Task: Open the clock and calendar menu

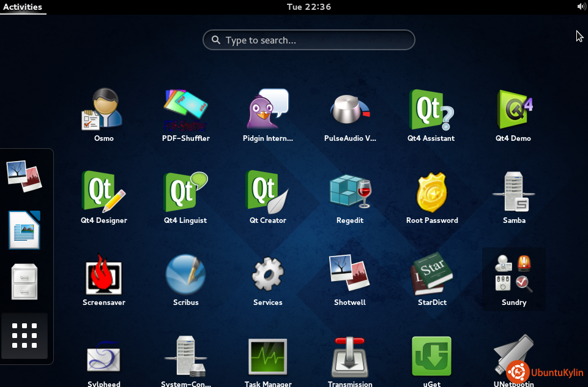Action: tap(309, 7)
